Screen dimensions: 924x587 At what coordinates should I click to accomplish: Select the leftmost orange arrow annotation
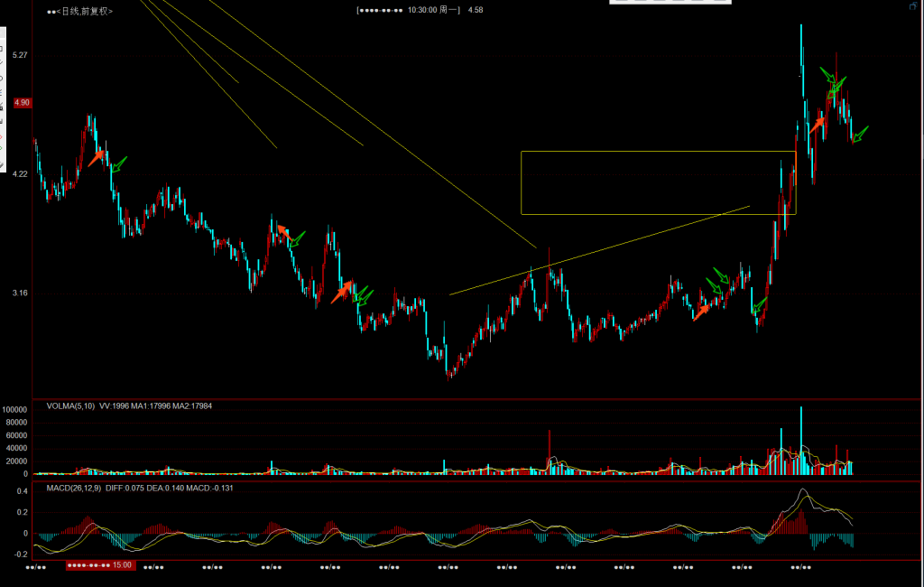(x=96, y=158)
